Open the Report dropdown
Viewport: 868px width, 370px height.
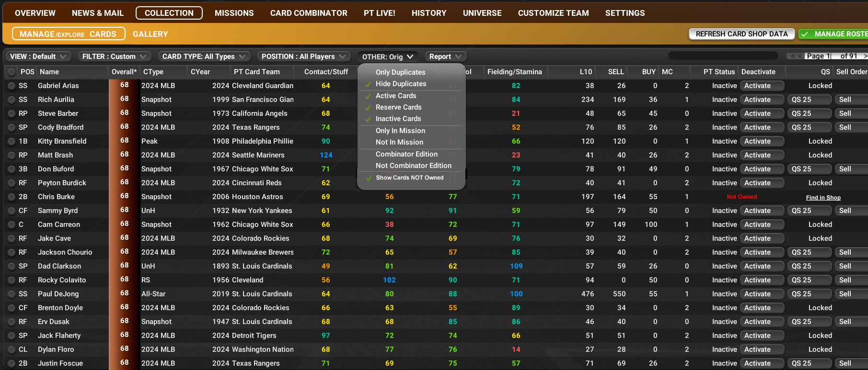[x=446, y=56]
